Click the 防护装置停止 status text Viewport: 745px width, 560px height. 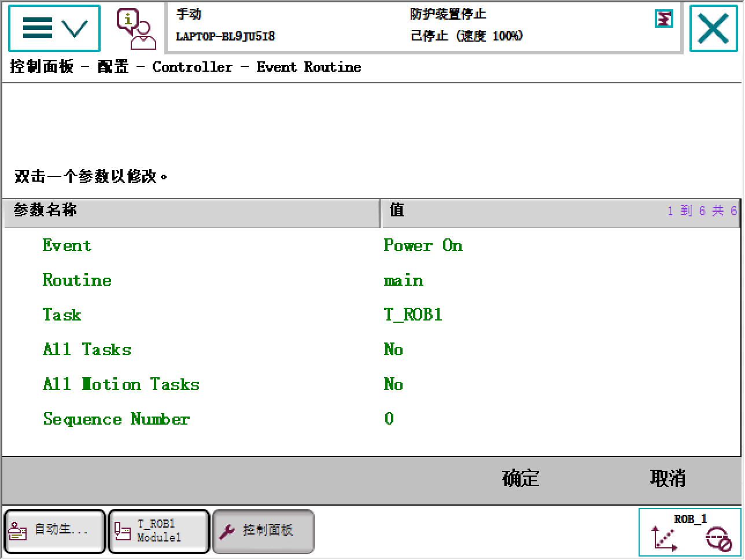tap(448, 14)
